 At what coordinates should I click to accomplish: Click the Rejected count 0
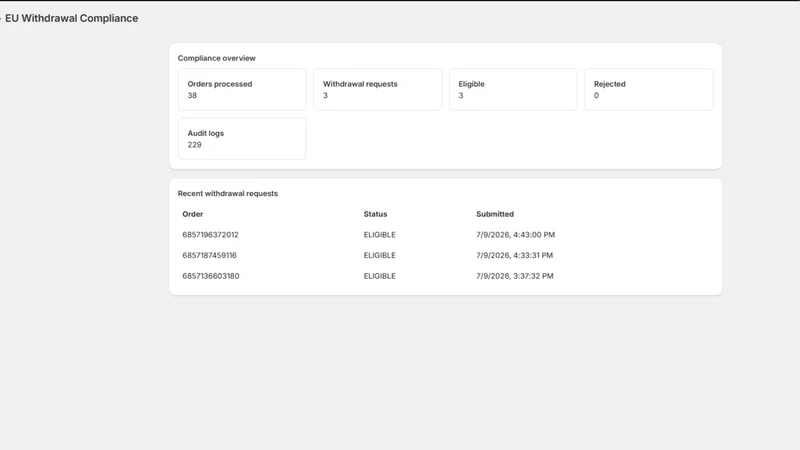[596, 95]
